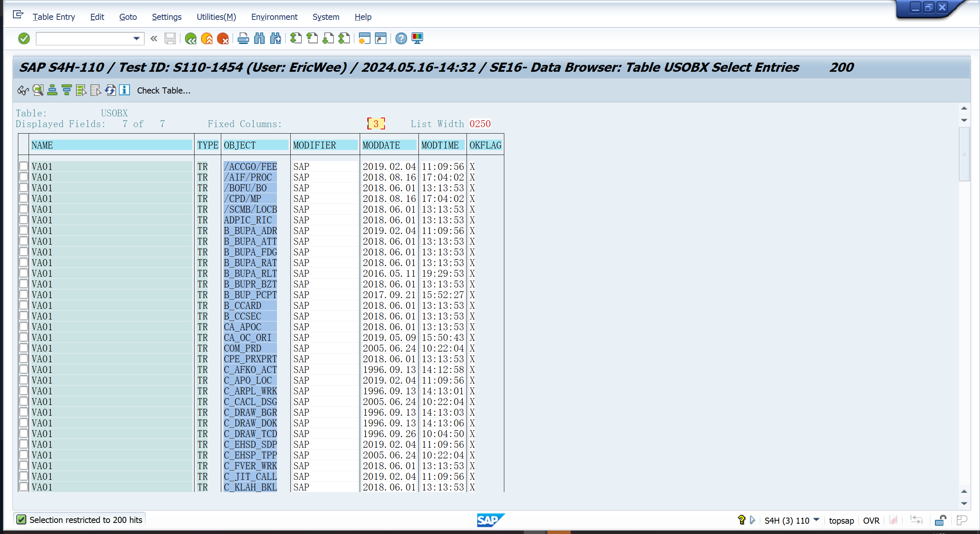Image resolution: width=980 pixels, height=534 pixels.
Task: Open the command field dropdown arrow
Action: [136, 39]
